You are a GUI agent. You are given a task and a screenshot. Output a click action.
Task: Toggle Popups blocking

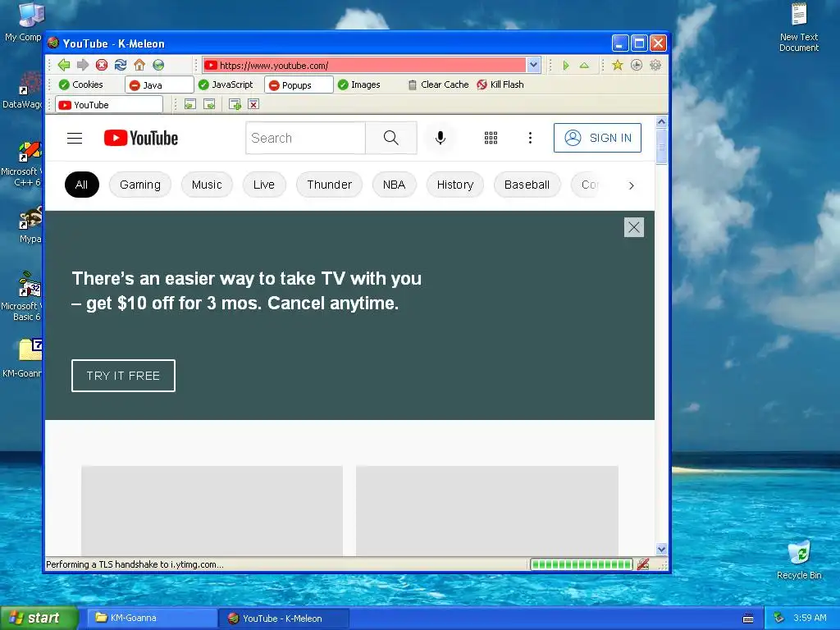pyautogui.click(x=299, y=84)
